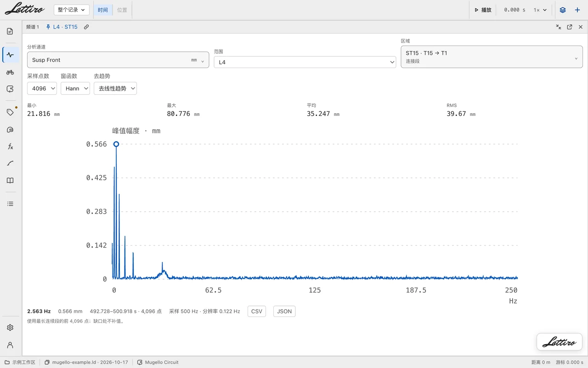Click the peak marker at 0.566 mm
This screenshot has height=368, width=588.
pos(116,144)
